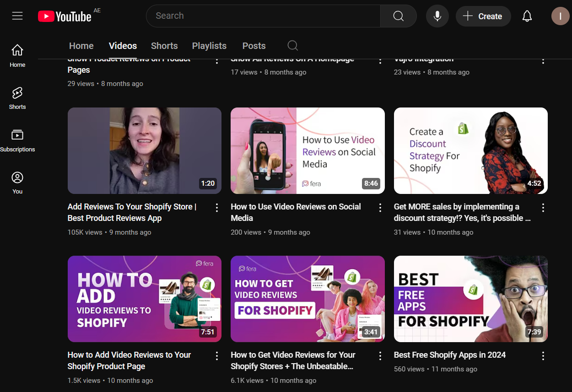Image resolution: width=572 pixels, height=392 pixels.
Task: Switch to the Playlists tab
Action: 209,46
